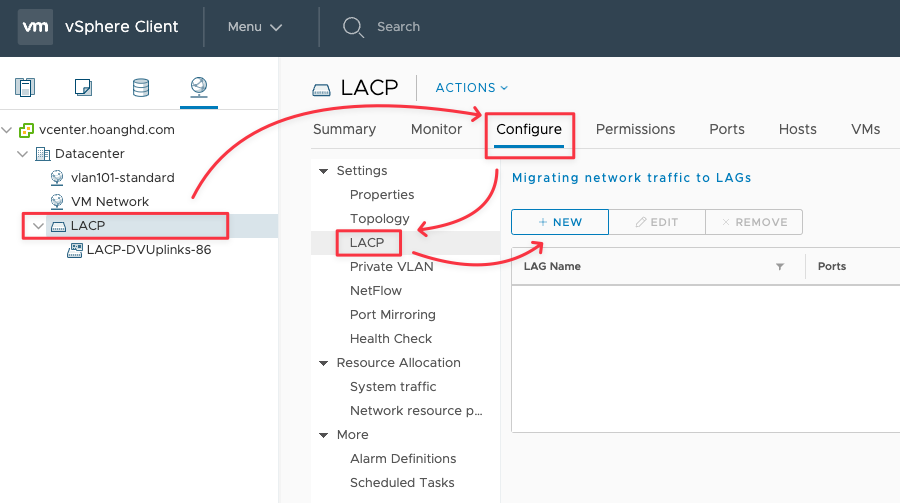Select vcenter.hoanghd.com in the tree
The height and width of the screenshot is (503, 900).
point(107,130)
